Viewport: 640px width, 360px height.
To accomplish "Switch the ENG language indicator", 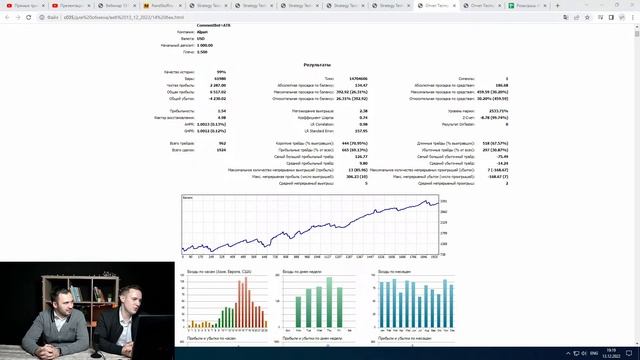I will (594, 353).
